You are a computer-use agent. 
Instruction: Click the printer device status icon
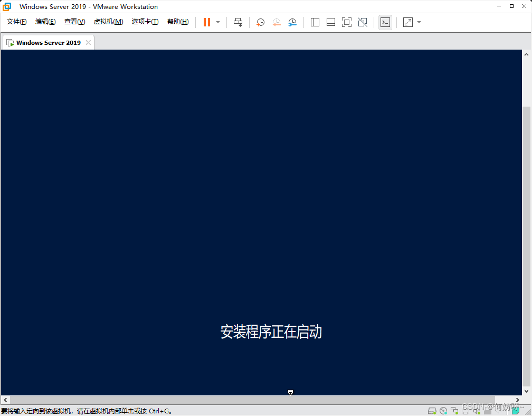[x=465, y=411]
